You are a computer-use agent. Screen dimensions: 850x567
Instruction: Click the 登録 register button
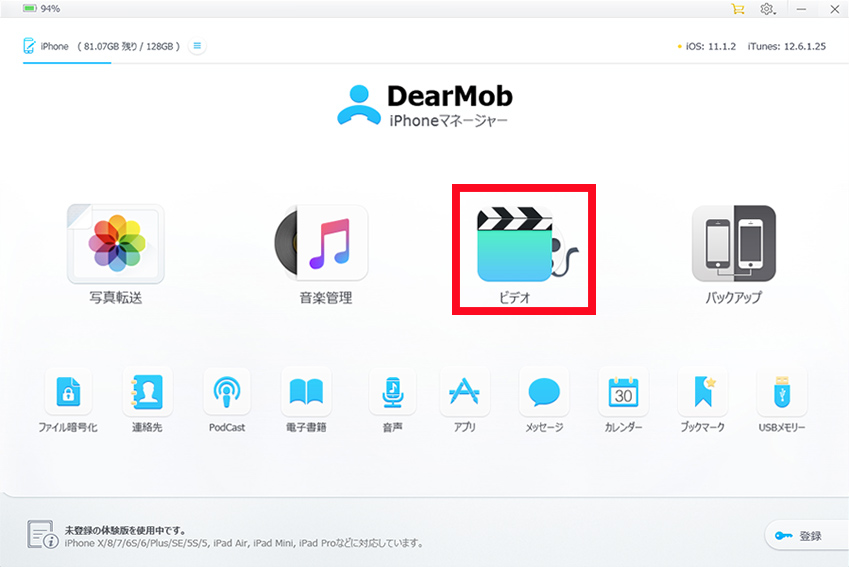(807, 536)
